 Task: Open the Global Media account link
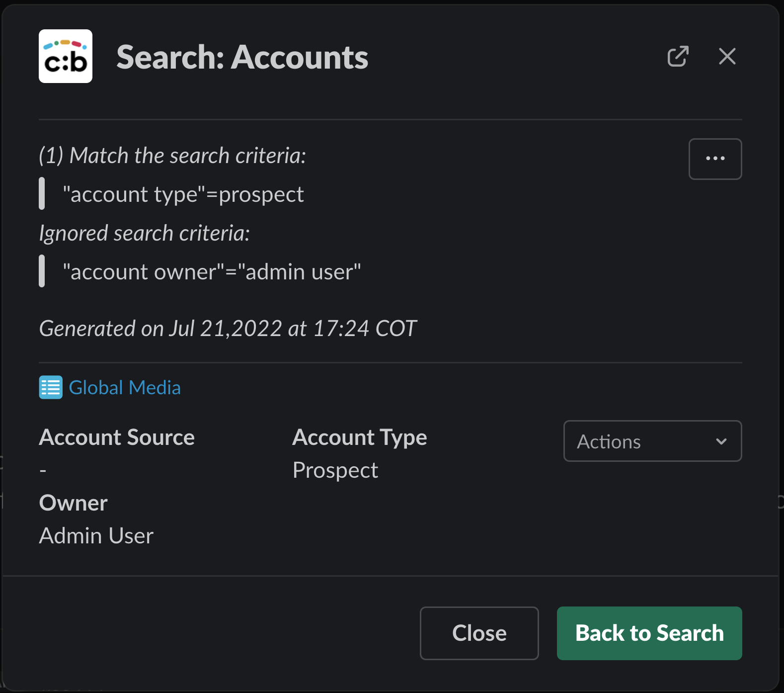(125, 388)
